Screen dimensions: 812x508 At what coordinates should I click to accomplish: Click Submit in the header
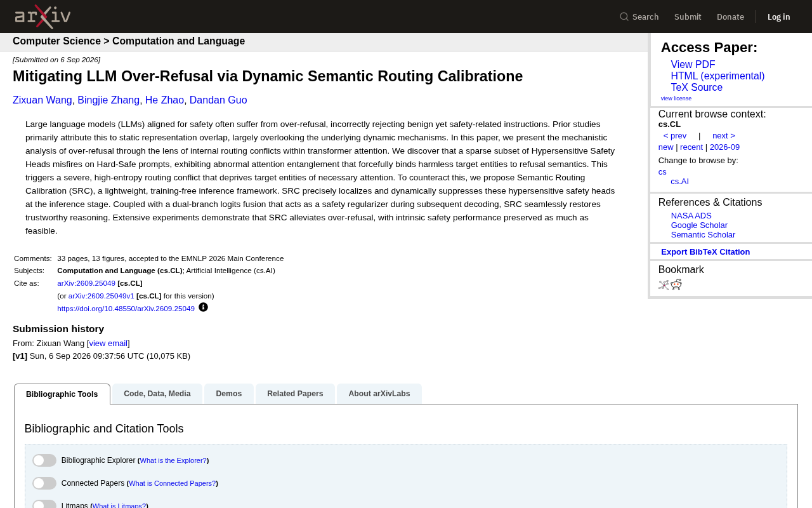pos(688,17)
